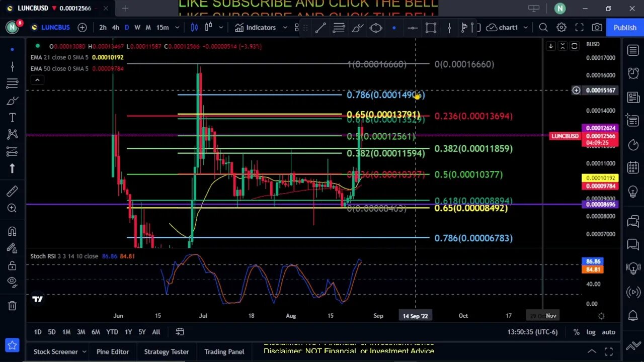This screenshot has height=362, width=644.
Task: Open the ideas lightbulb in right sidebar
Action: pyautogui.click(x=633, y=192)
